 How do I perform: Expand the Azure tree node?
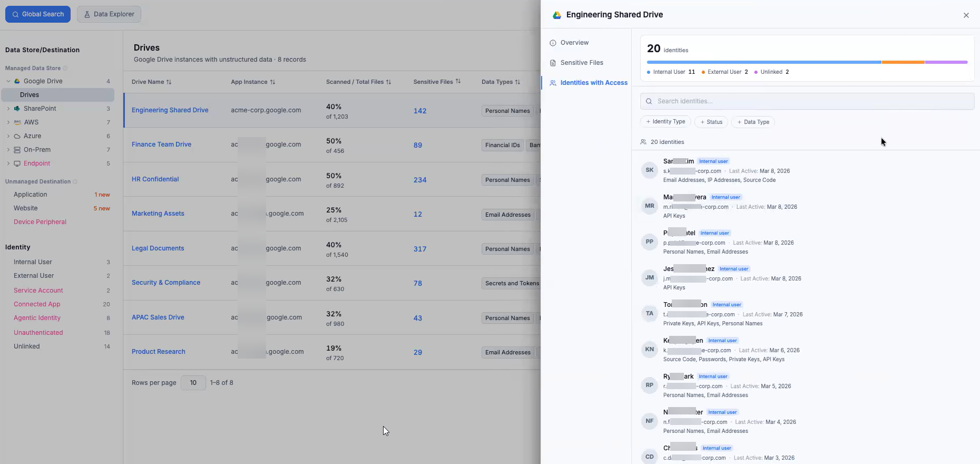coord(8,136)
